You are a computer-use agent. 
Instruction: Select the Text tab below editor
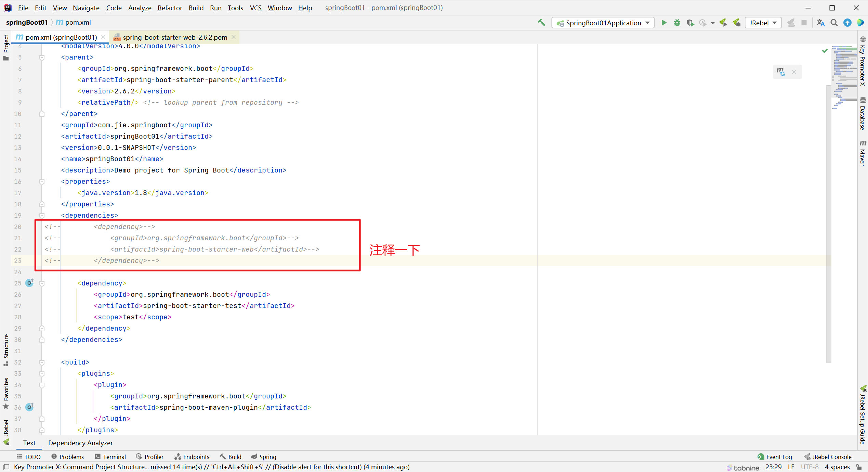[x=29, y=443]
